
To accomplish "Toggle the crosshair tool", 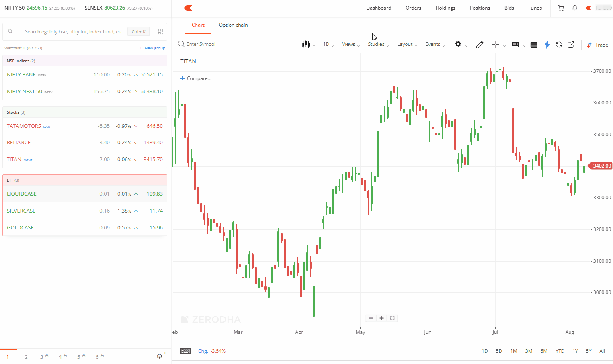I will (x=496, y=45).
